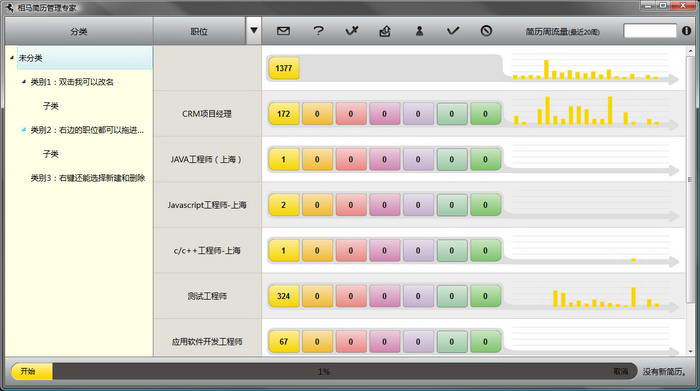
Task: Click the yellow 2 count for Javascript工程师-上海
Action: pyautogui.click(x=283, y=205)
